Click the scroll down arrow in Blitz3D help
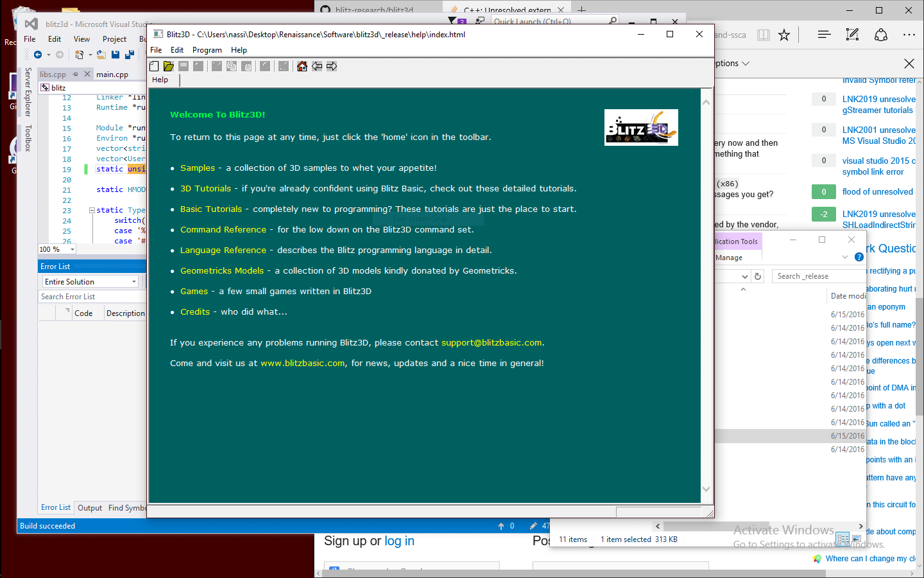 tap(706, 489)
